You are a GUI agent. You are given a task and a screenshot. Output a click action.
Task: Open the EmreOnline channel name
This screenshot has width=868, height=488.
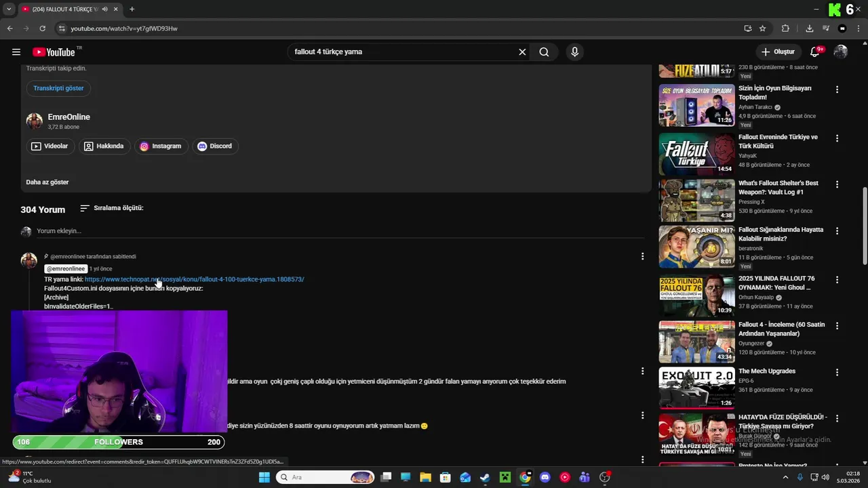(x=69, y=117)
